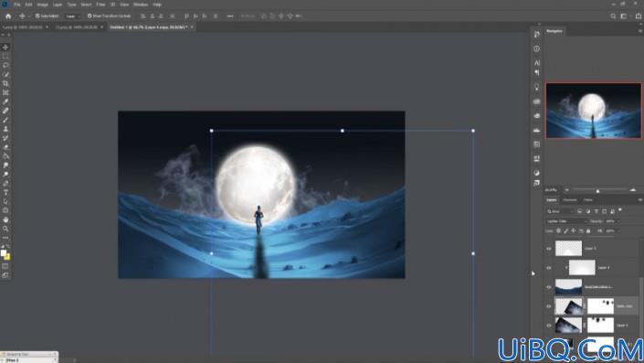This screenshot has height=363, width=644.
Task: Toggle Show Transform Controls checkbox
Action: coord(90,16)
